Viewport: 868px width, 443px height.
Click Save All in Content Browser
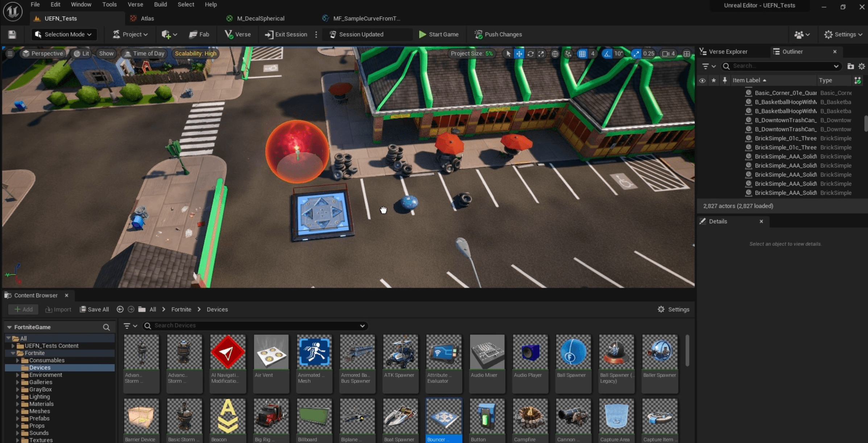[94, 309]
